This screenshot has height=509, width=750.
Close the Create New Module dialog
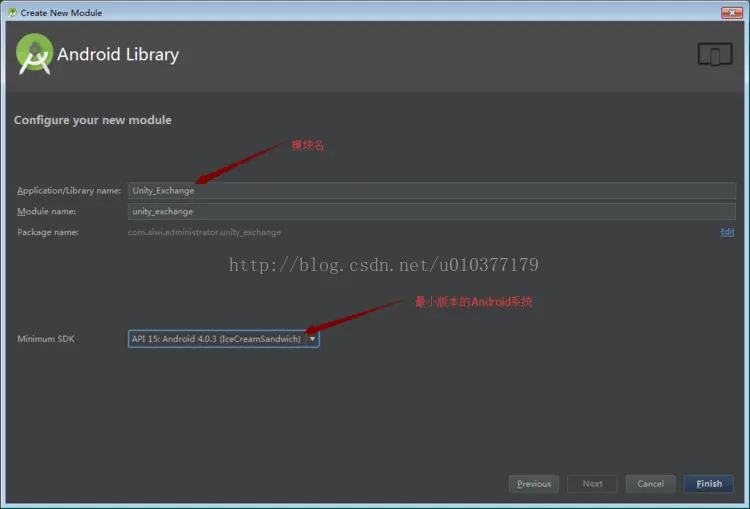point(731,12)
